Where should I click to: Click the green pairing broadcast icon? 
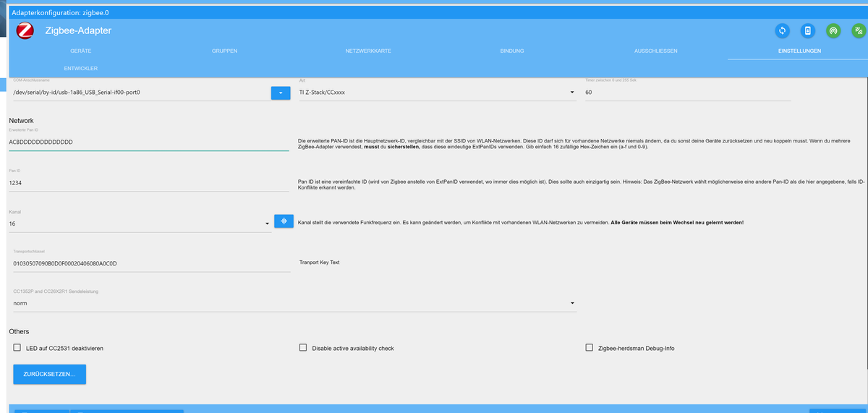pyautogui.click(x=833, y=30)
